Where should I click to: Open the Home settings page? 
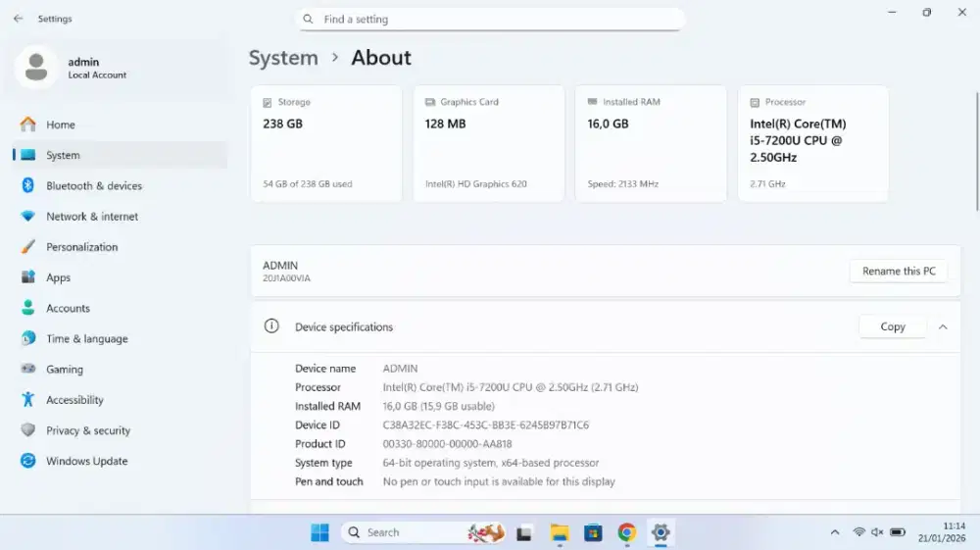click(x=120, y=125)
